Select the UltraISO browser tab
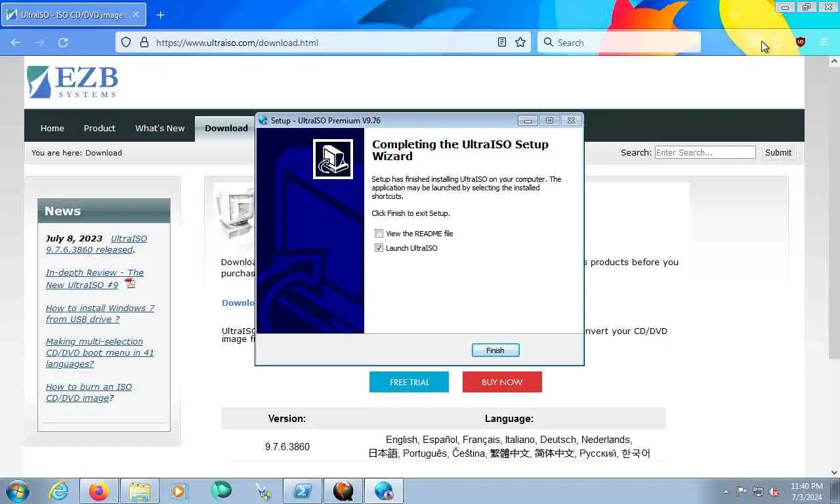This screenshot has height=504, width=840. [73, 14]
